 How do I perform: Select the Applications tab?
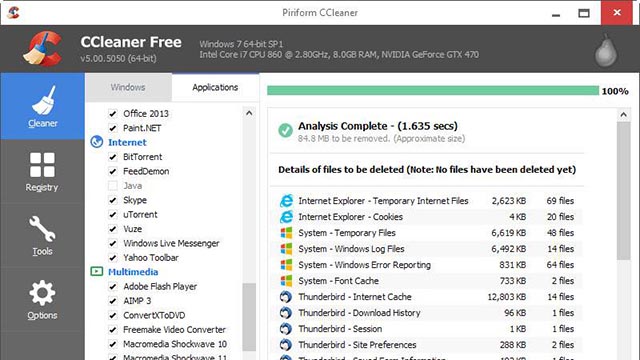(x=215, y=87)
